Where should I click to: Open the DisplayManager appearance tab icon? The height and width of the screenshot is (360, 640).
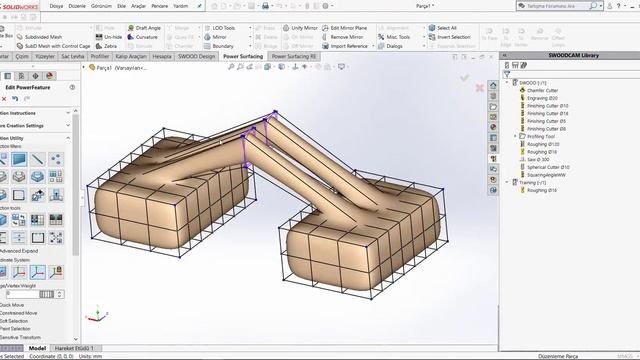coord(50,76)
